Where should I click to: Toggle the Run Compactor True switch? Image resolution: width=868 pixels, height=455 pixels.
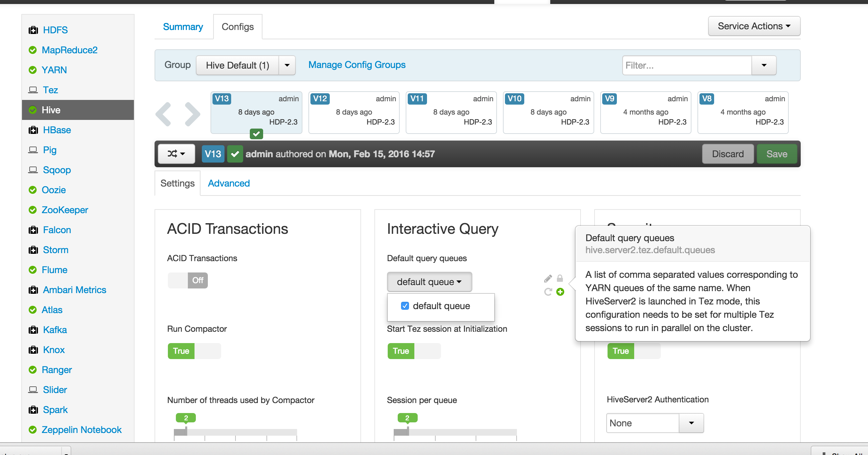pyautogui.click(x=194, y=351)
